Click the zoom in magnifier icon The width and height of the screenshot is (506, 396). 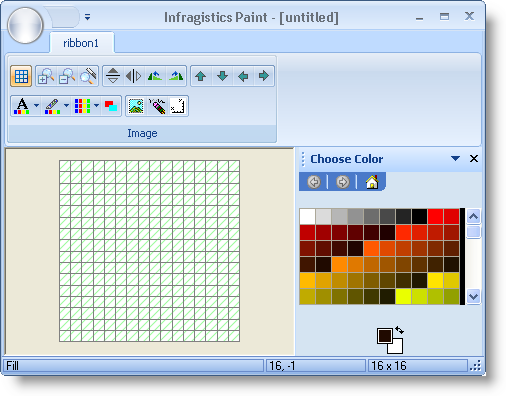point(46,76)
